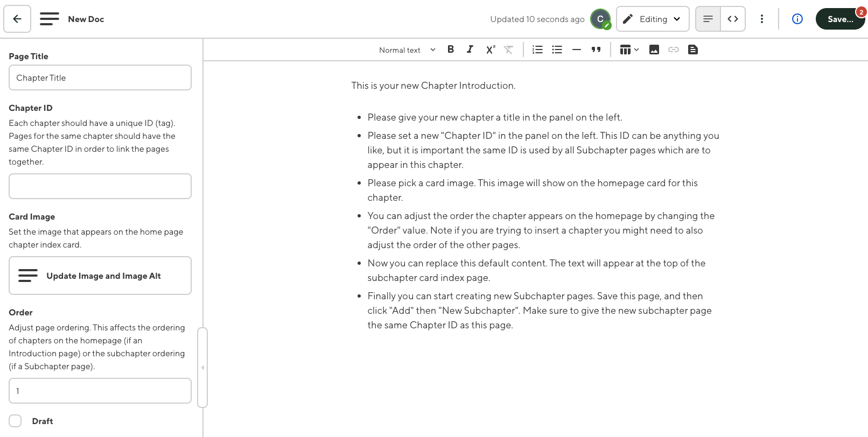The height and width of the screenshot is (437, 868).
Task: Apply italic formatting
Action: [x=470, y=50]
